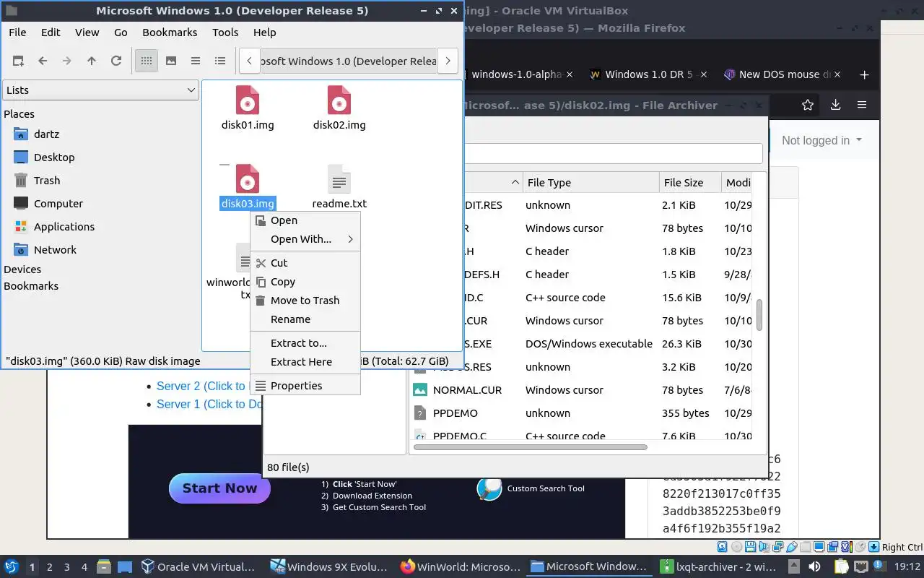Add a new Firefox tab
Image resolution: width=924 pixels, height=578 pixels.
pos(864,74)
